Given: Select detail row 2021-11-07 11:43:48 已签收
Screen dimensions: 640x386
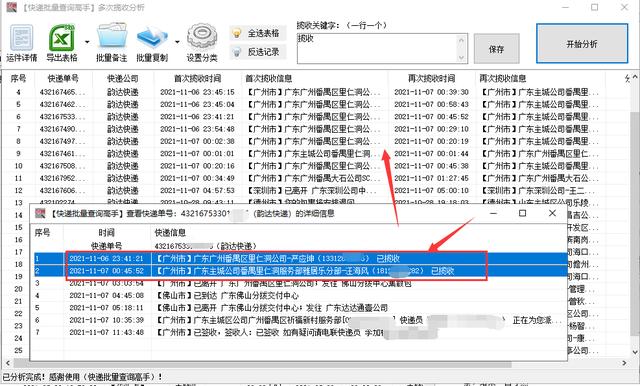Looking at the screenshot, I should (x=300, y=332).
